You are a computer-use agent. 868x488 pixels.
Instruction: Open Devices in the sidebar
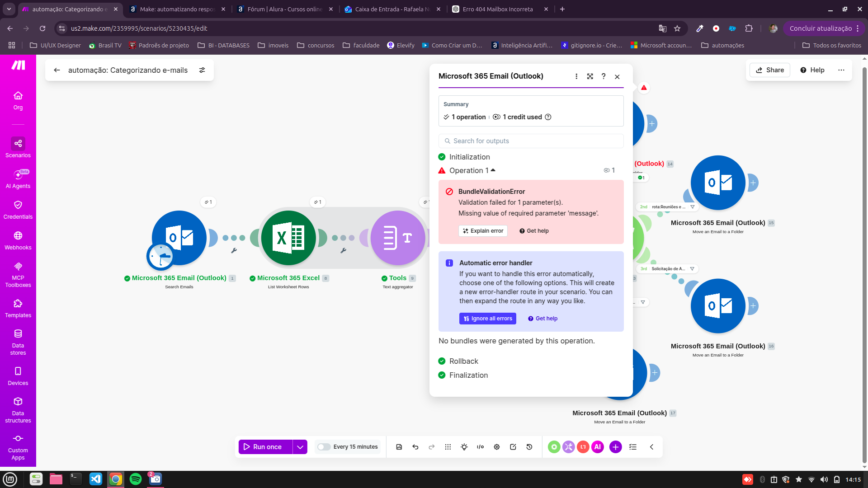18,376
